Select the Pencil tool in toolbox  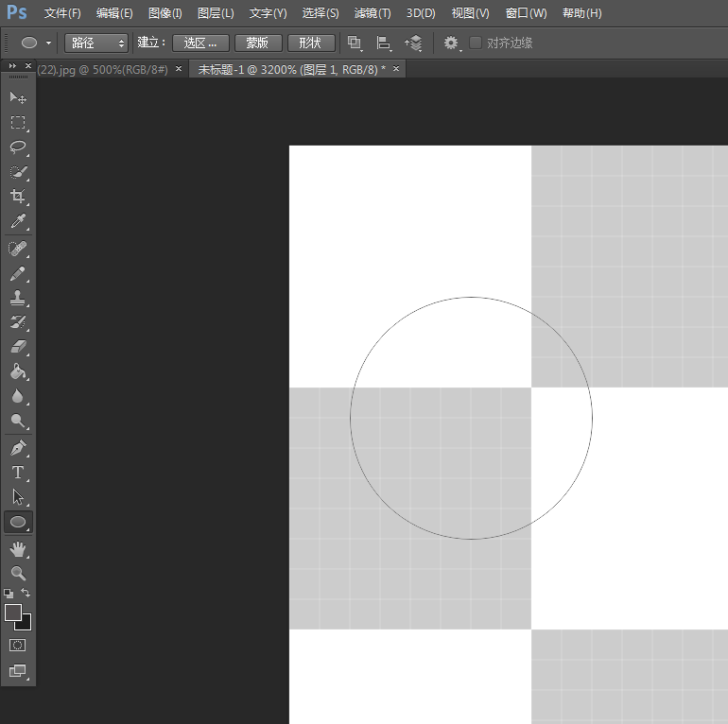tap(18, 273)
